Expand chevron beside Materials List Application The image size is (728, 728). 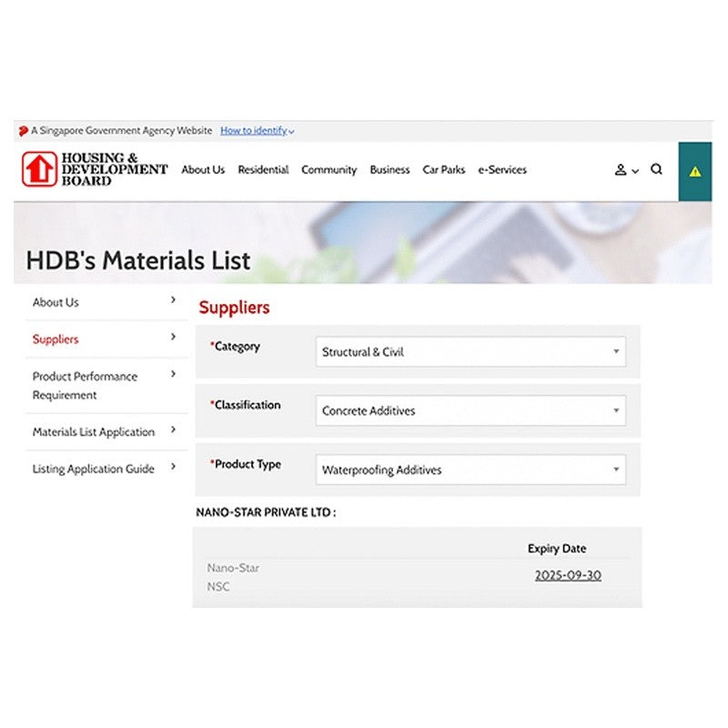173,430
